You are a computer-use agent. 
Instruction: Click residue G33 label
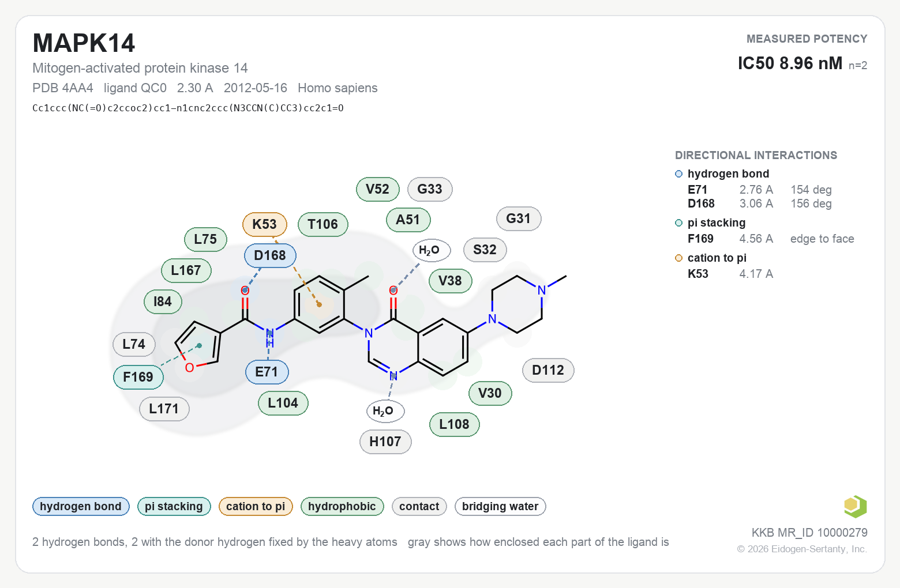[x=430, y=189]
